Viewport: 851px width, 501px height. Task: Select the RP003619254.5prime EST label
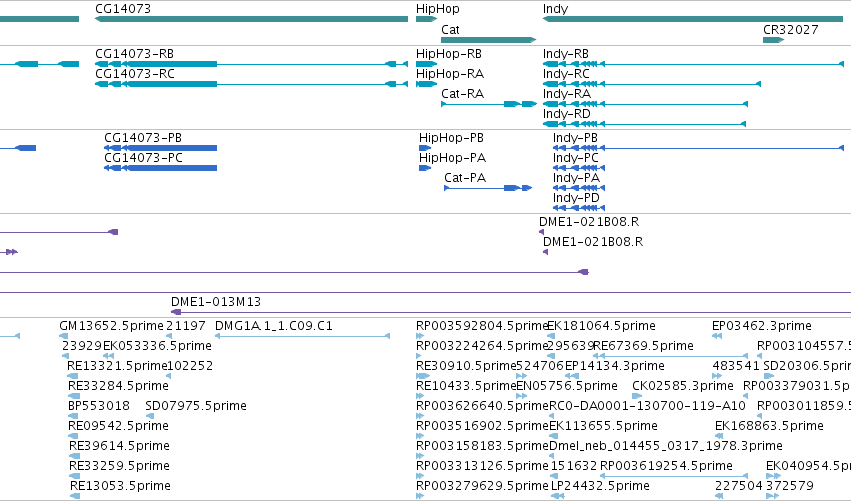point(666,467)
